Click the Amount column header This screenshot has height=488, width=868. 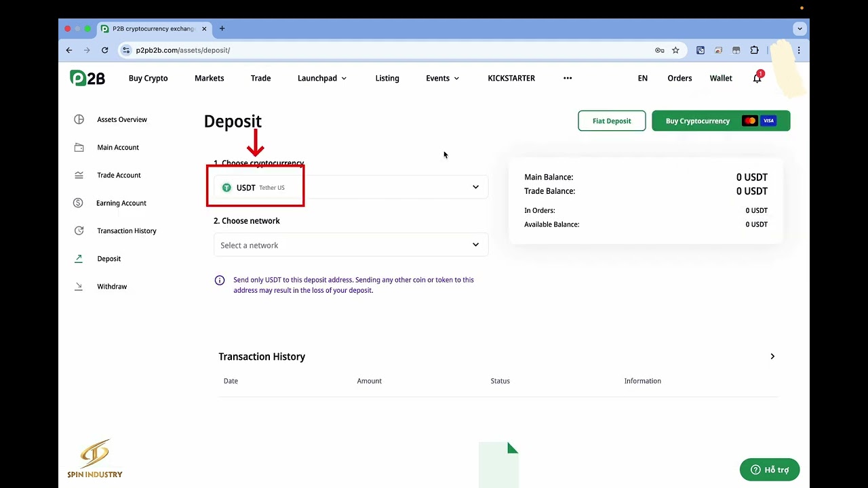pos(370,381)
